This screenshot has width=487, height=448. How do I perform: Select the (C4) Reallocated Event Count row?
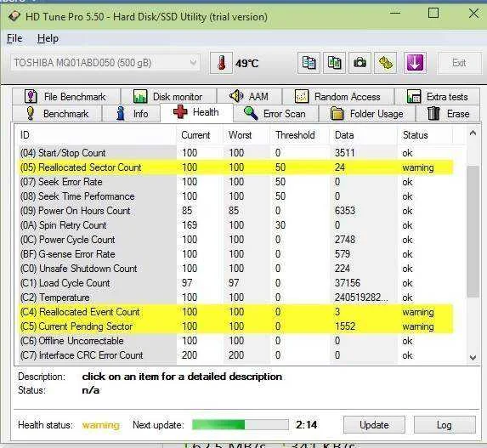235,312
